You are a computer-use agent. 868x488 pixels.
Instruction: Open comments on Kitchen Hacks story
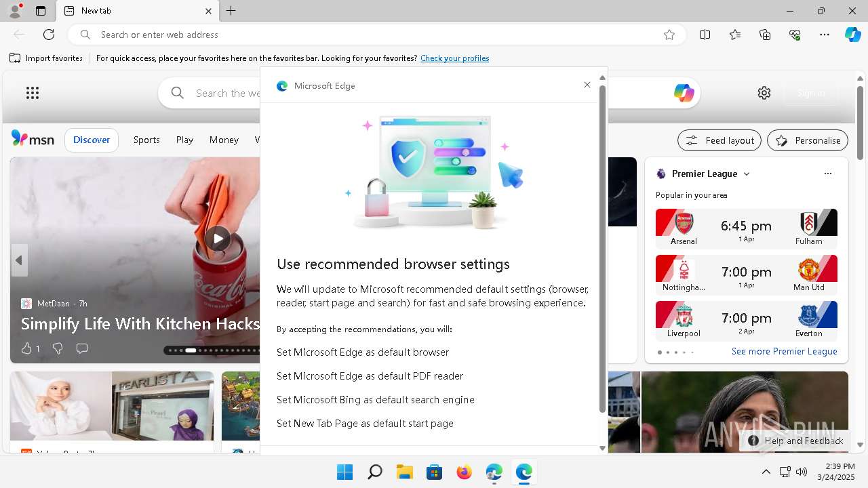pos(82,348)
